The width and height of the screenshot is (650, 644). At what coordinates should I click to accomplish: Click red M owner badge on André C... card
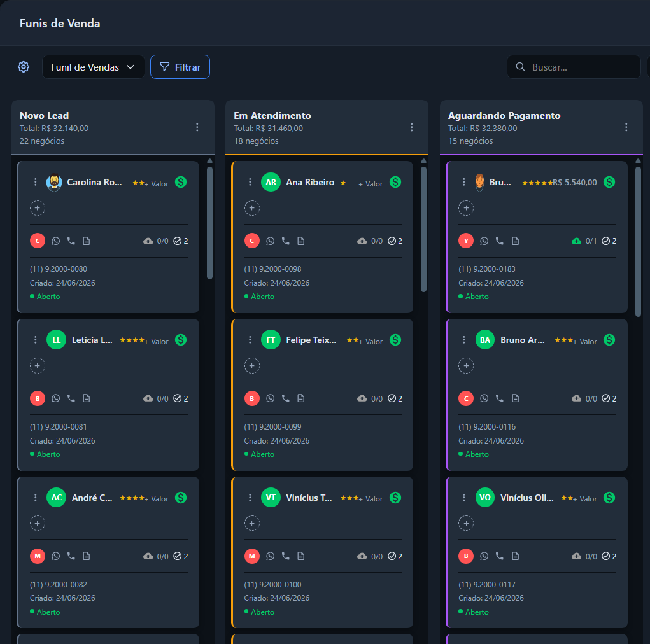point(38,556)
